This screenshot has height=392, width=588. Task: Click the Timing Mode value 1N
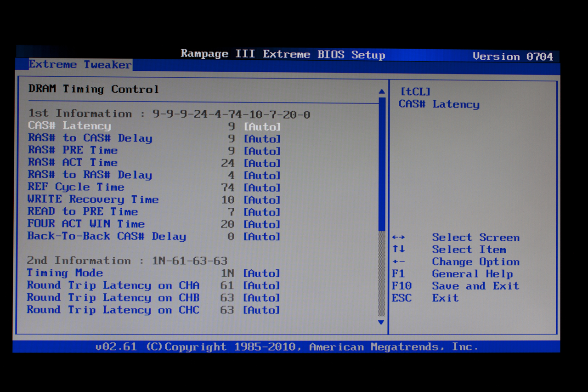pyautogui.click(x=227, y=273)
